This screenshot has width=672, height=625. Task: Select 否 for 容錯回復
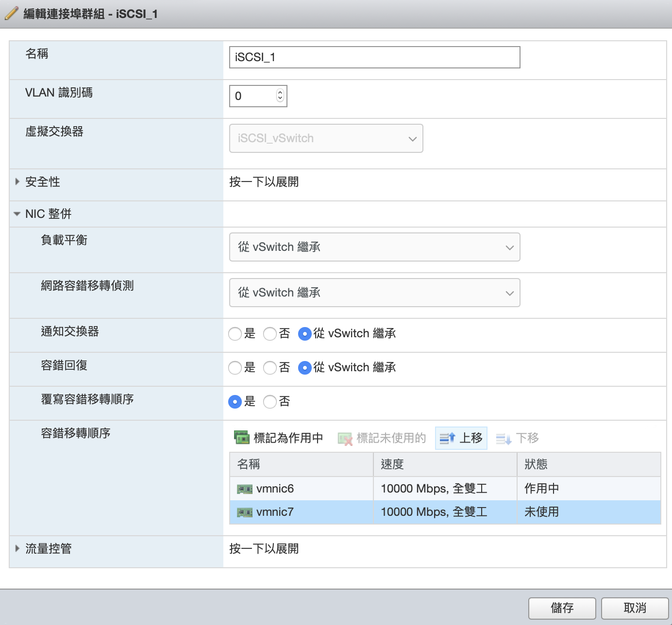(270, 368)
